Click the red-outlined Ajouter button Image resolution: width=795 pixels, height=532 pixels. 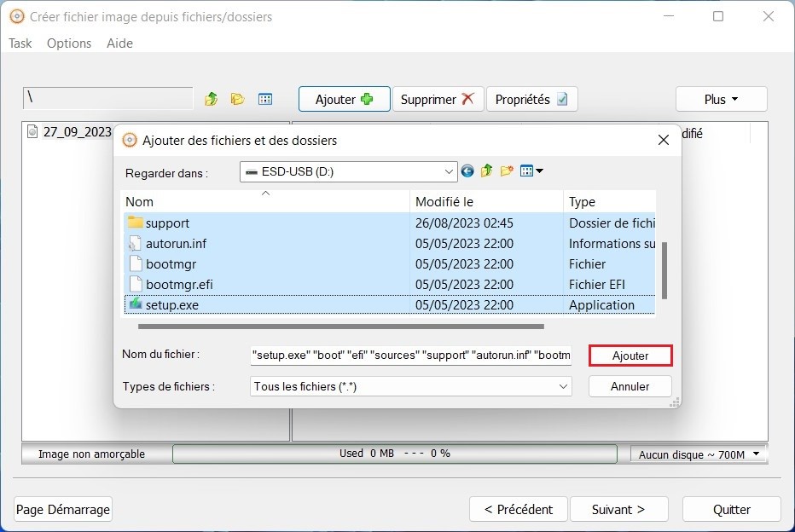pyautogui.click(x=630, y=356)
